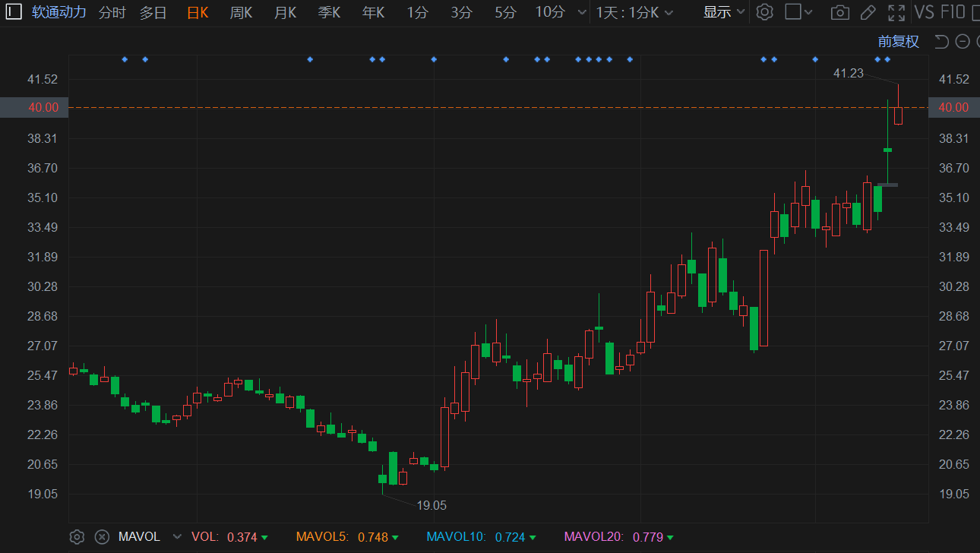This screenshot has height=553, width=980.
Task: Click the zoom-out minus circle icon
Action: [963, 42]
